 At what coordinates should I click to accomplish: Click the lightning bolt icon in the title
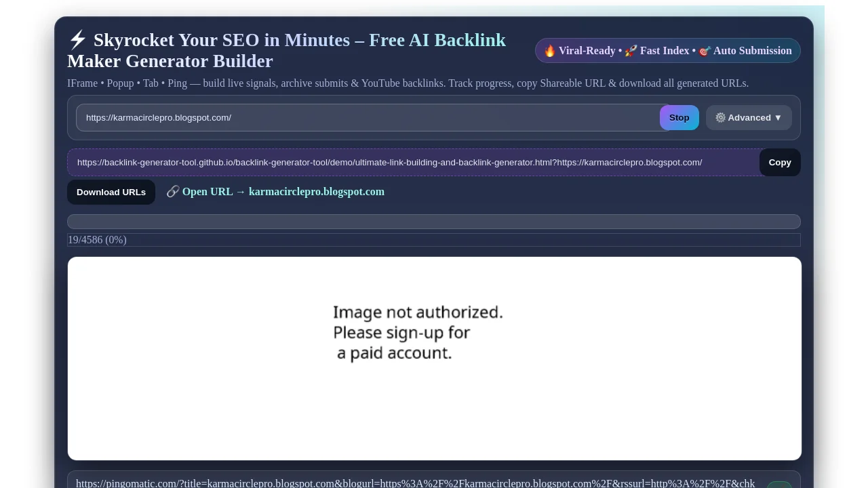coord(77,40)
